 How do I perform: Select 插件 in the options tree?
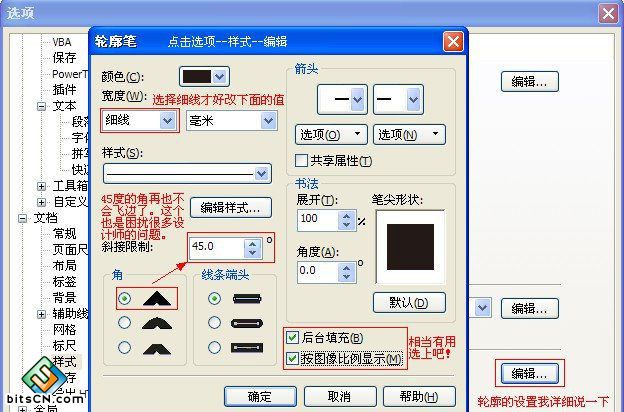click(x=64, y=90)
